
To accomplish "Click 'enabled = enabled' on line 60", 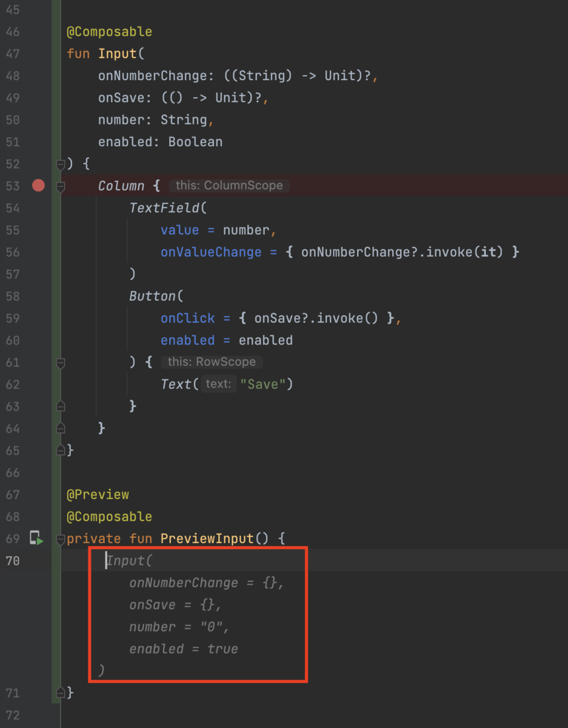I will coord(227,340).
